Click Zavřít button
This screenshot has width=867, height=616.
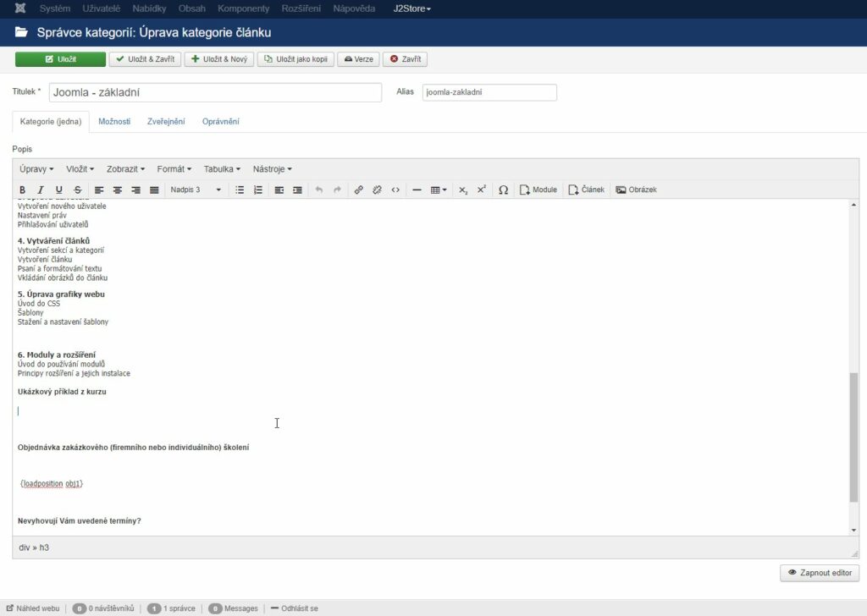coord(406,59)
